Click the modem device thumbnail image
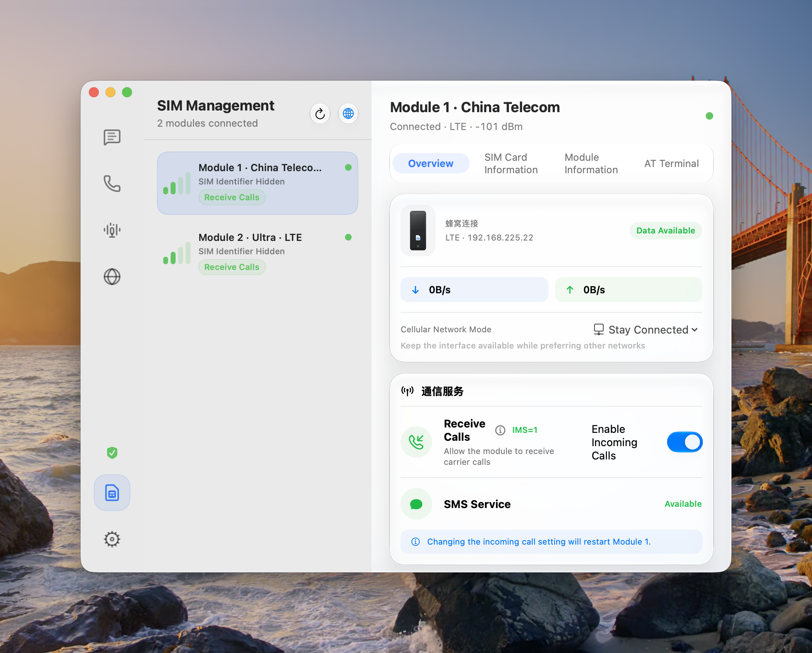The width and height of the screenshot is (812, 653). (x=418, y=231)
